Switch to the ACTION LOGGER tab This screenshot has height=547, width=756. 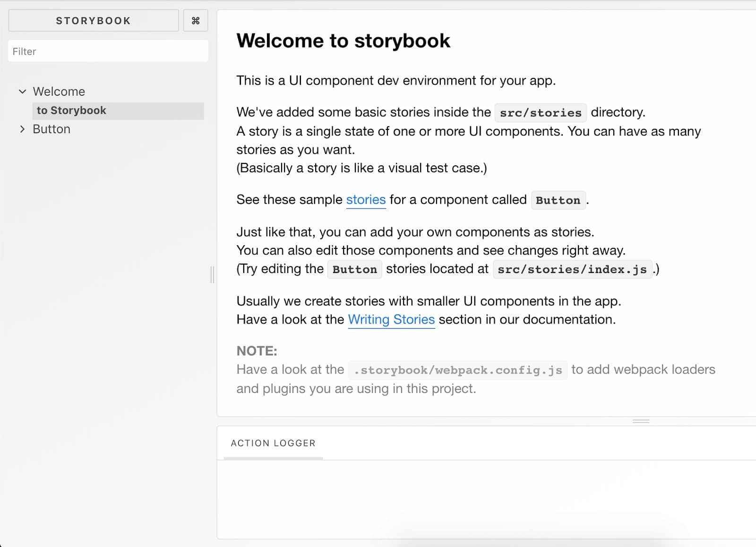click(273, 443)
